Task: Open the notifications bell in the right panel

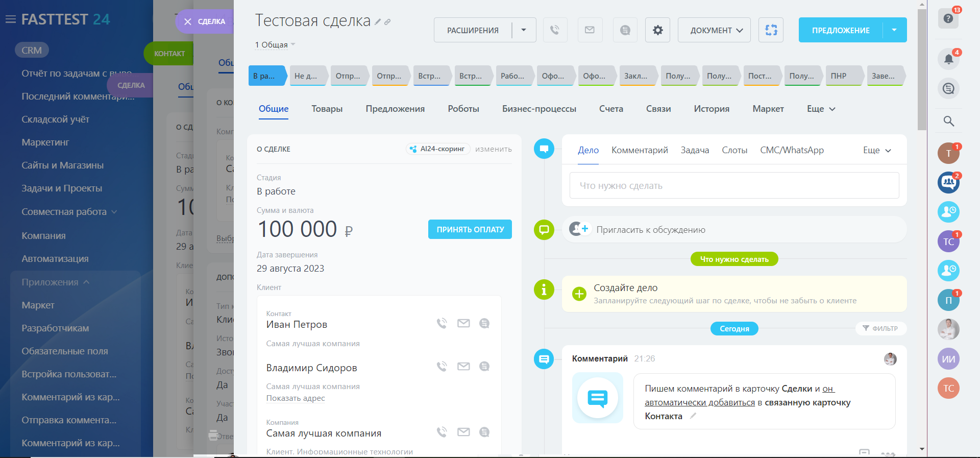Action: [x=948, y=59]
